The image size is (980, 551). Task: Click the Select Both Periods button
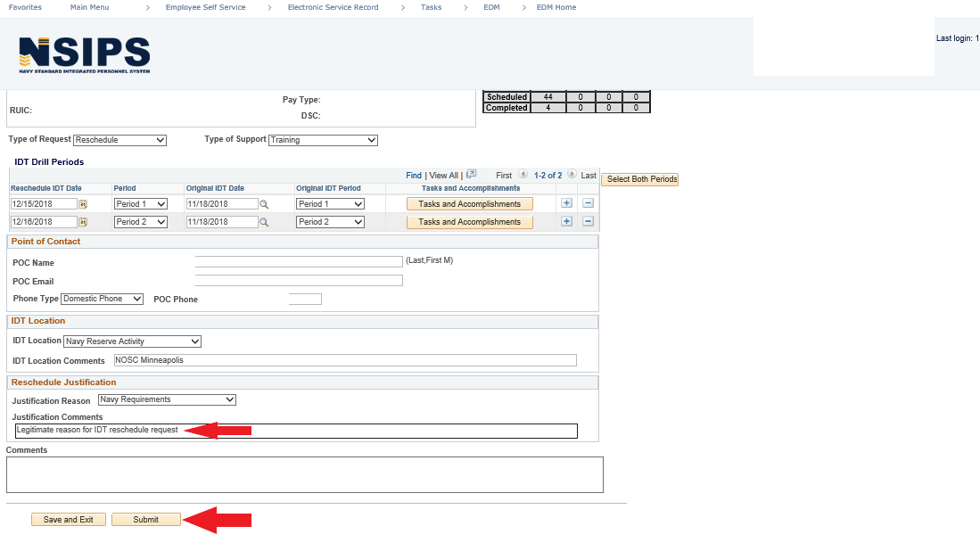[640, 179]
